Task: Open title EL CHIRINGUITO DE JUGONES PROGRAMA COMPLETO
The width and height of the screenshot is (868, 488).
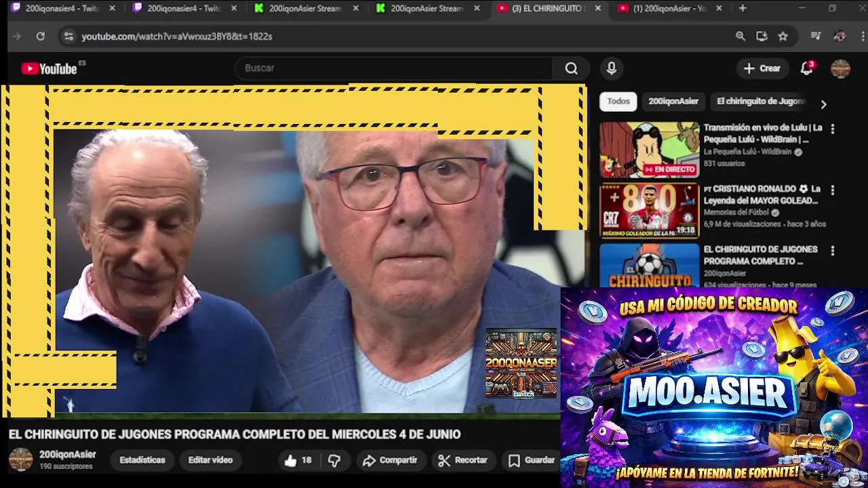Action: coord(760,255)
